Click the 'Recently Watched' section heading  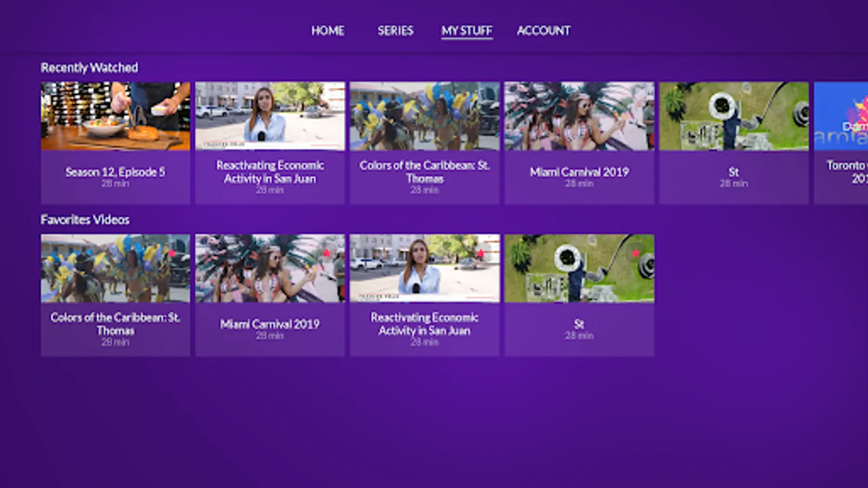tap(90, 68)
